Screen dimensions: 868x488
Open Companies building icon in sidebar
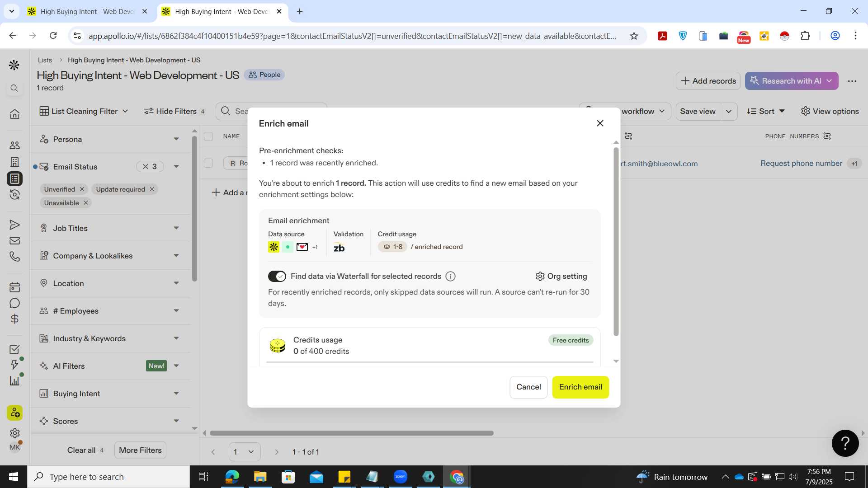(14, 162)
